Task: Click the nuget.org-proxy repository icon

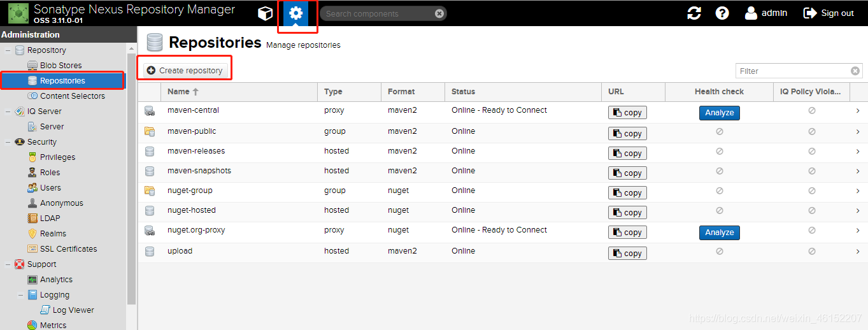Action: 150,231
